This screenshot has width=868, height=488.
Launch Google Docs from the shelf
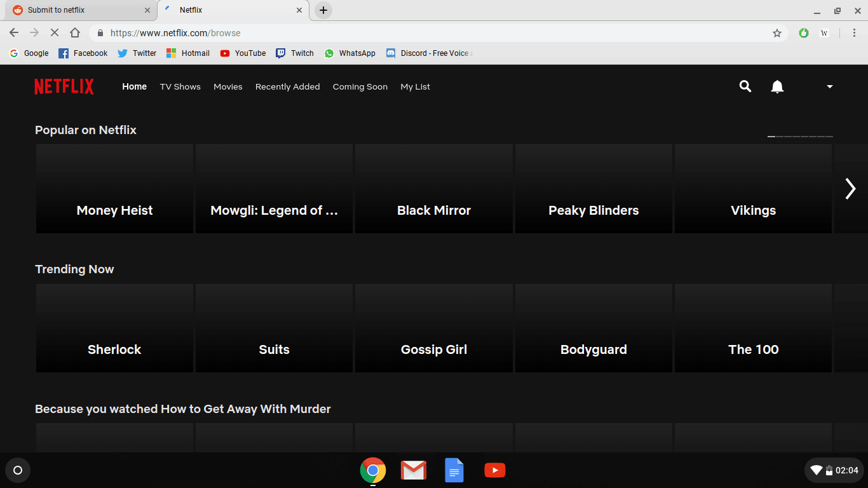tap(454, 470)
